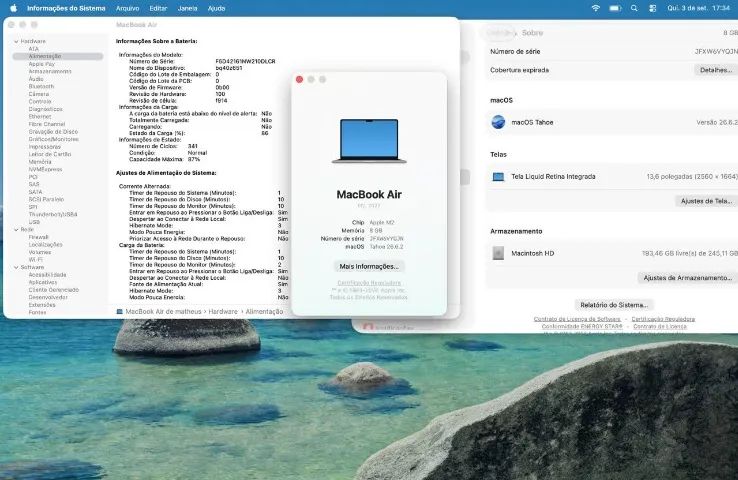The image size is (738, 480).
Task: Select Fibre Channel in the sidebar
Action: (47, 124)
